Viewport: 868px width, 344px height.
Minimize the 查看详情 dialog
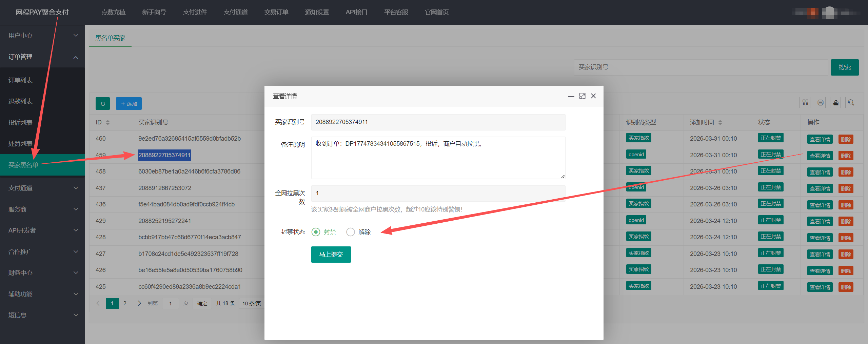pos(571,96)
